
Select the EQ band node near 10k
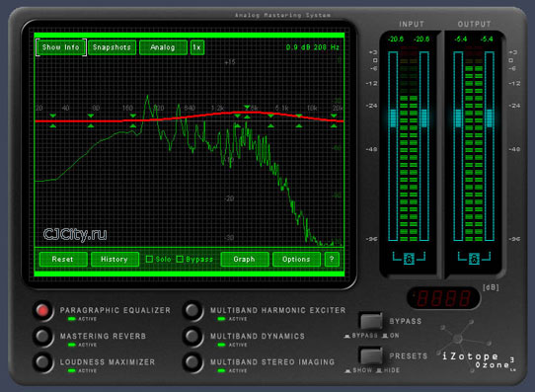tap(299, 121)
